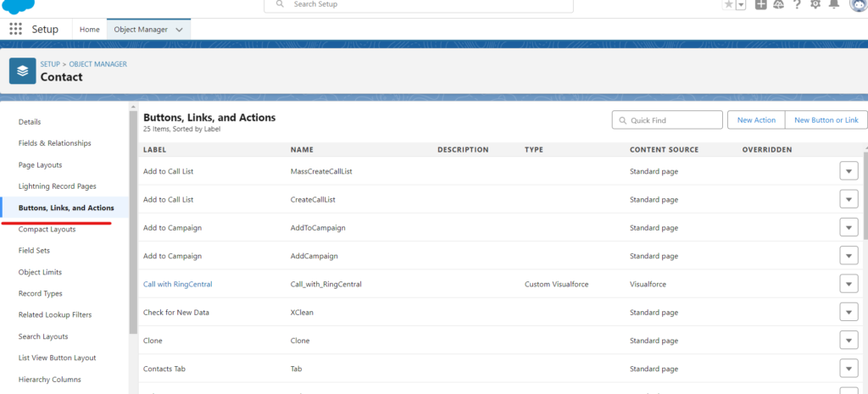This screenshot has width=868, height=394.
Task: Open Trailhead guidance icon
Action: 778,4
